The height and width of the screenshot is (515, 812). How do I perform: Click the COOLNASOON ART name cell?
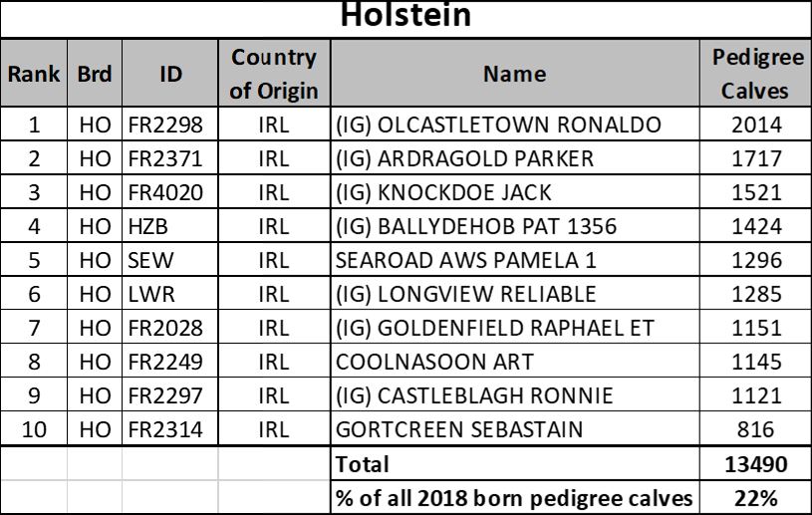click(515, 361)
